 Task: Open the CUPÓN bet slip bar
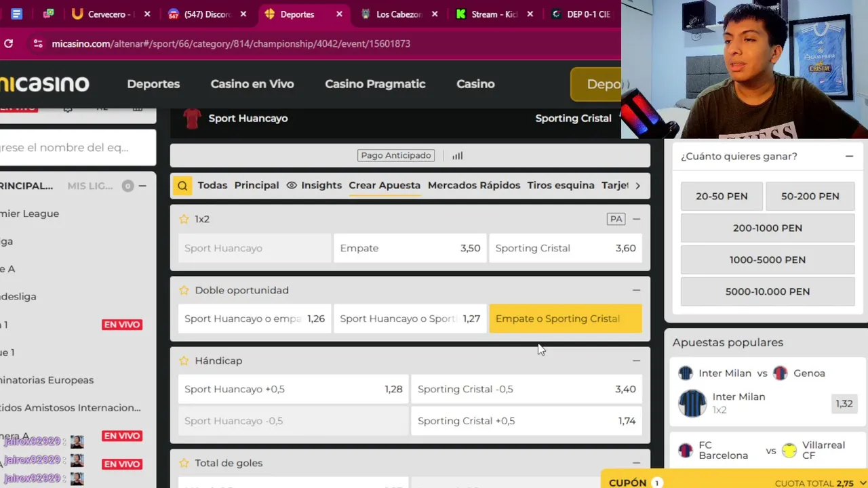coord(734,479)
